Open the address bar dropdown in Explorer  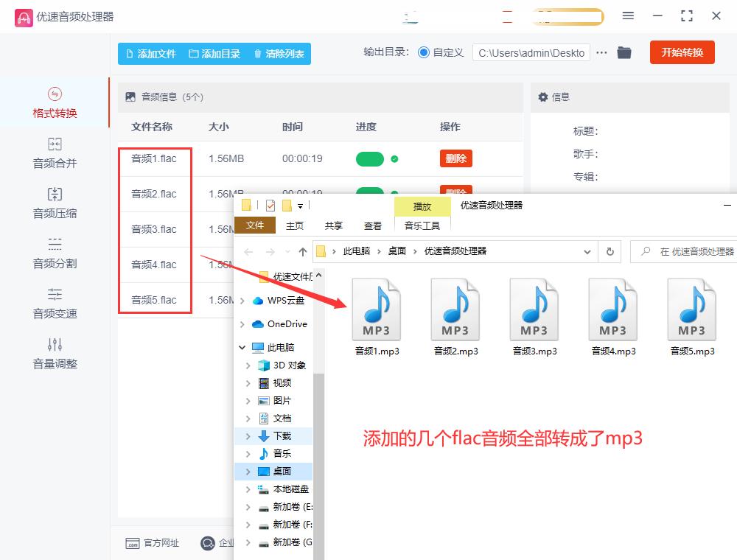tap(587, 251)
